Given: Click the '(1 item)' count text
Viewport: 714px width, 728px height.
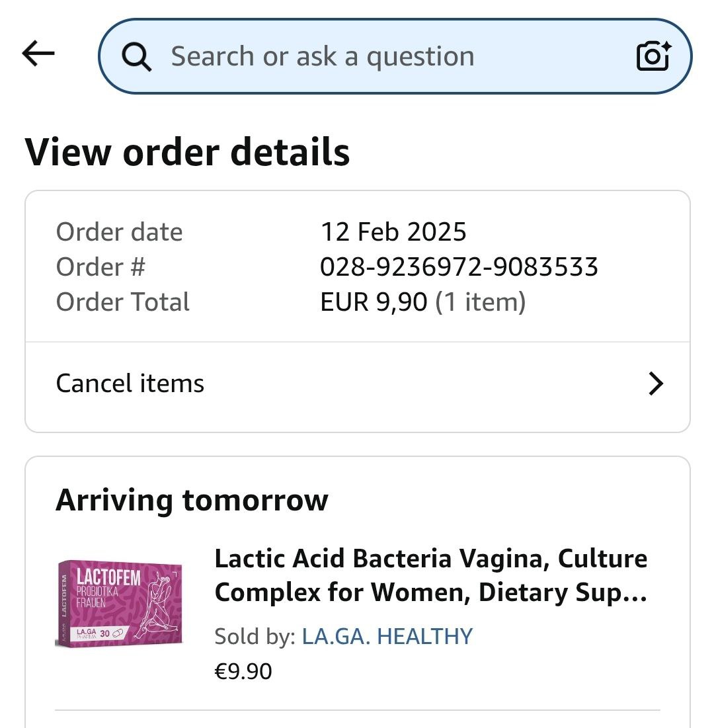Looking at the screenshot, I should coord(481,302).
